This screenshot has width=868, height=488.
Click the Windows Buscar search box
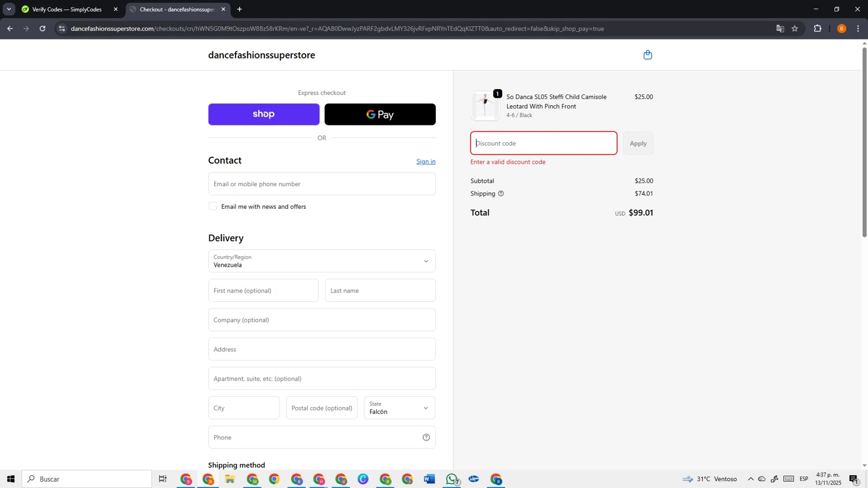click(87, 479)
